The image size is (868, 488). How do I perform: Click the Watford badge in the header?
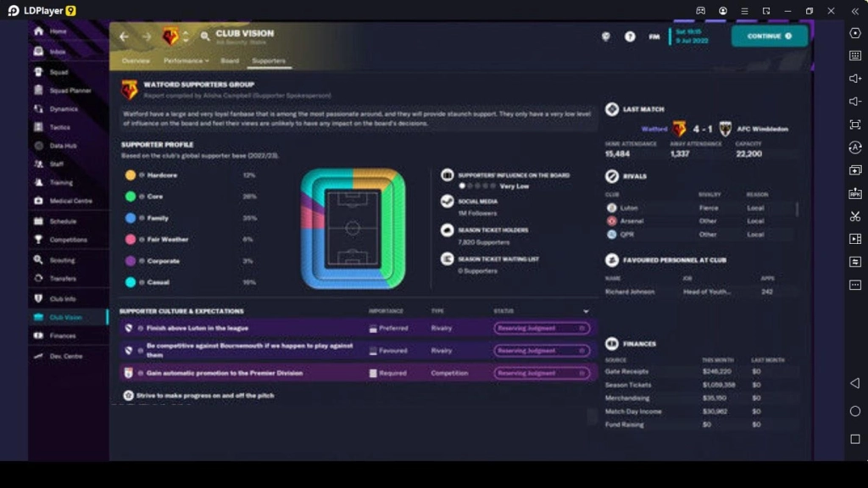(170, 36)
